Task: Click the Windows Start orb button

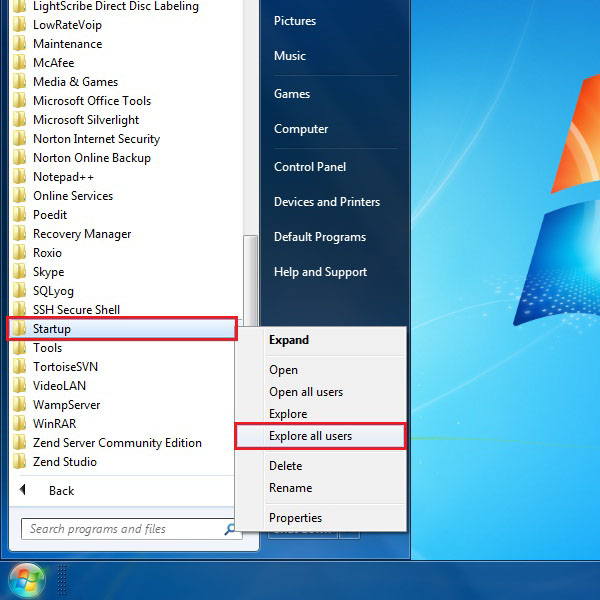Action: pyautogui.click(x=26, y=580)
